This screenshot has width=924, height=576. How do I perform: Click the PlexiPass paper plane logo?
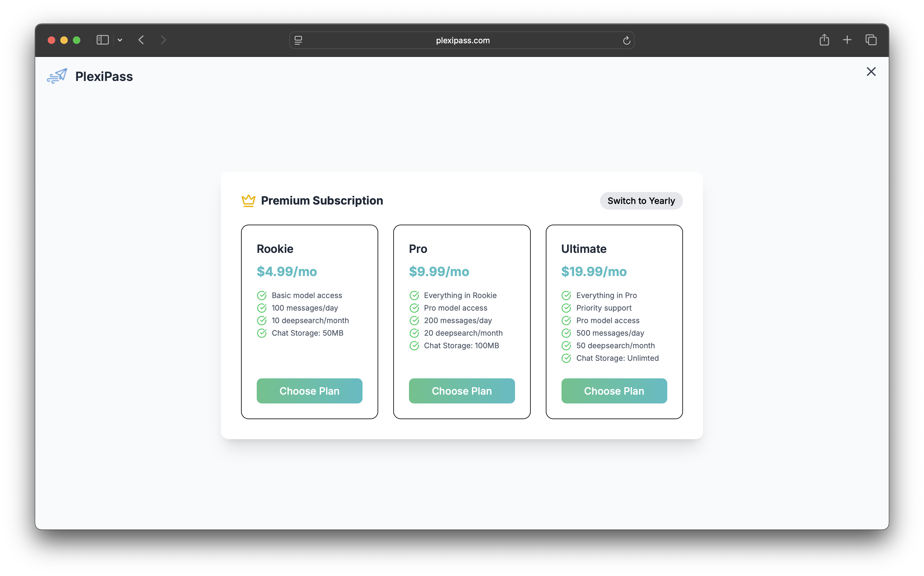(57, 76)
